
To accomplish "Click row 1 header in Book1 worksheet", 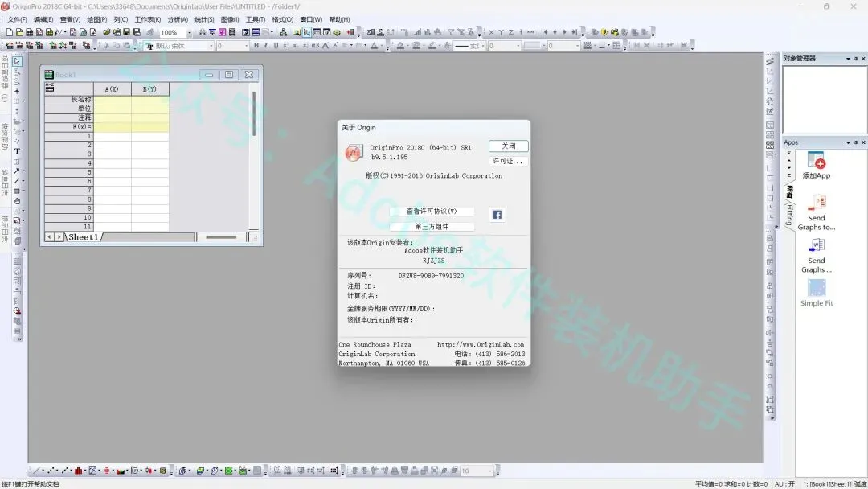I will click(x=68, y=136).
